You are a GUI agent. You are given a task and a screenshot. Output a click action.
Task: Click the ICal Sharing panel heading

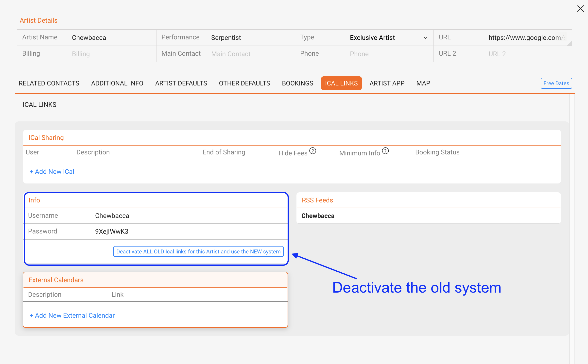coord(46,138)
